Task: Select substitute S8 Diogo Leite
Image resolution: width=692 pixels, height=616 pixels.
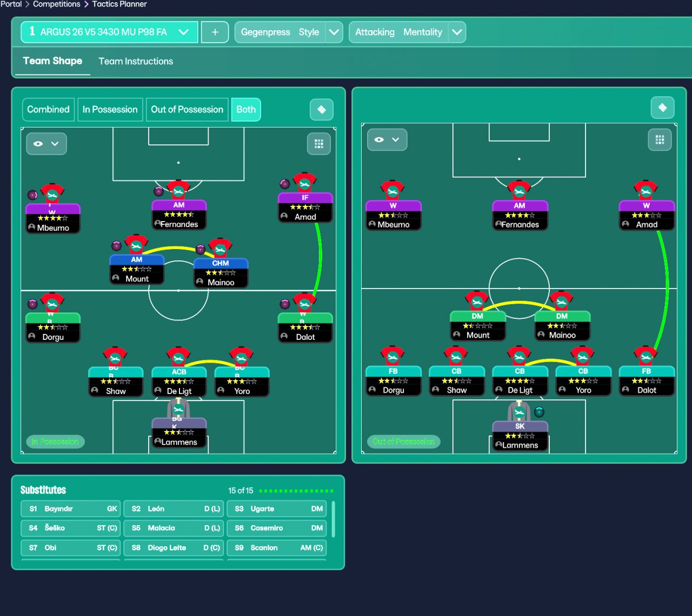Action: click(x=174, y=547)
